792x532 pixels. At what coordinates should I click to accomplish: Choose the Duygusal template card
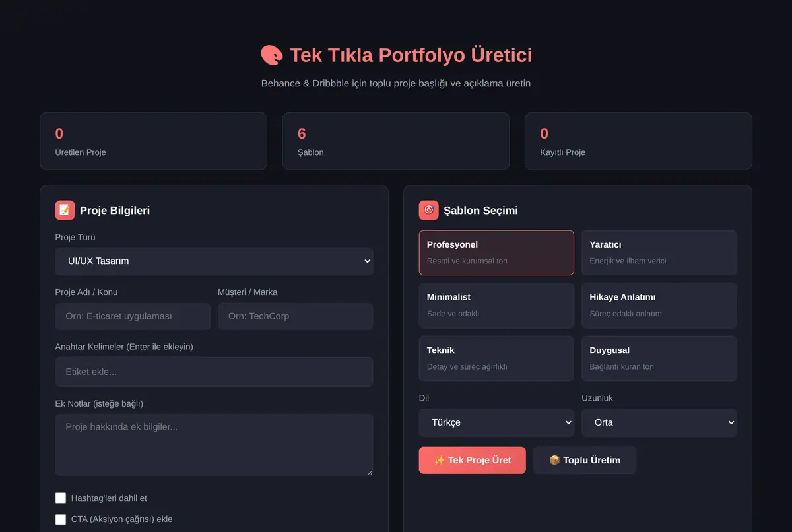tap(659, 358)
